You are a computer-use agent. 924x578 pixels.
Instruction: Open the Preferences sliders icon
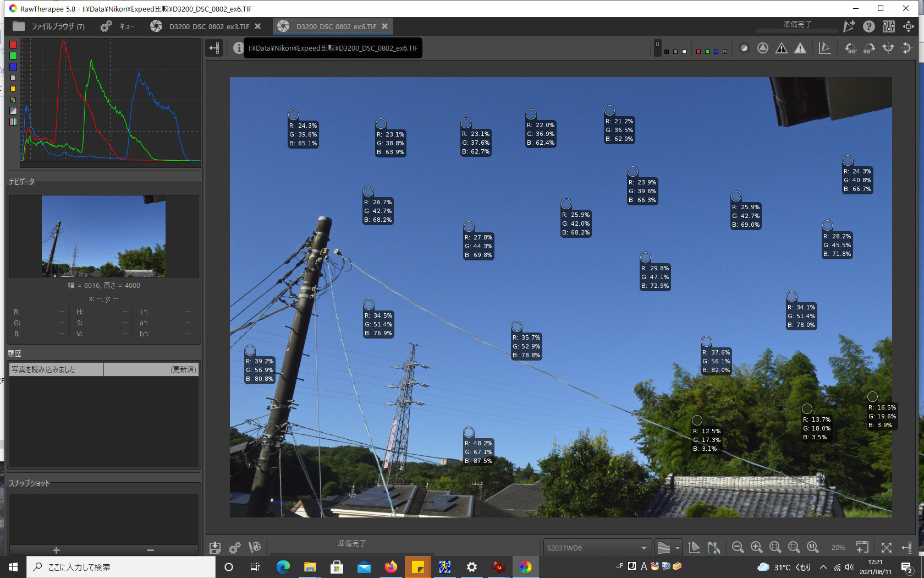click(x=889, y=26)
